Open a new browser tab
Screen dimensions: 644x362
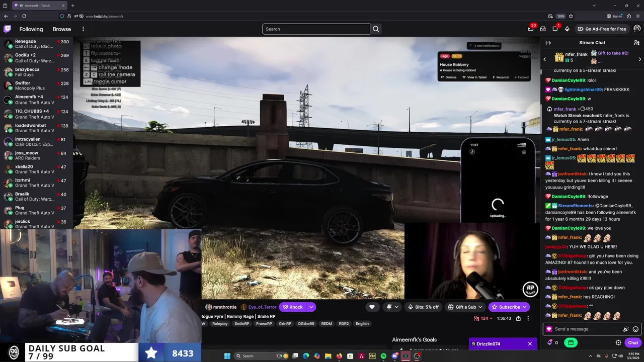[72, 6]
